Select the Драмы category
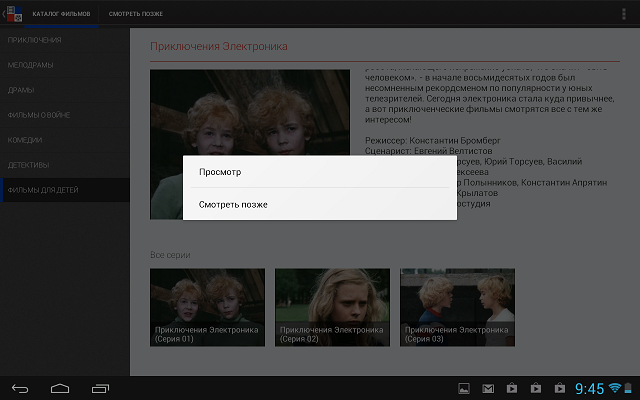Viewport: 640px width, 400px height. click(65, 90)
